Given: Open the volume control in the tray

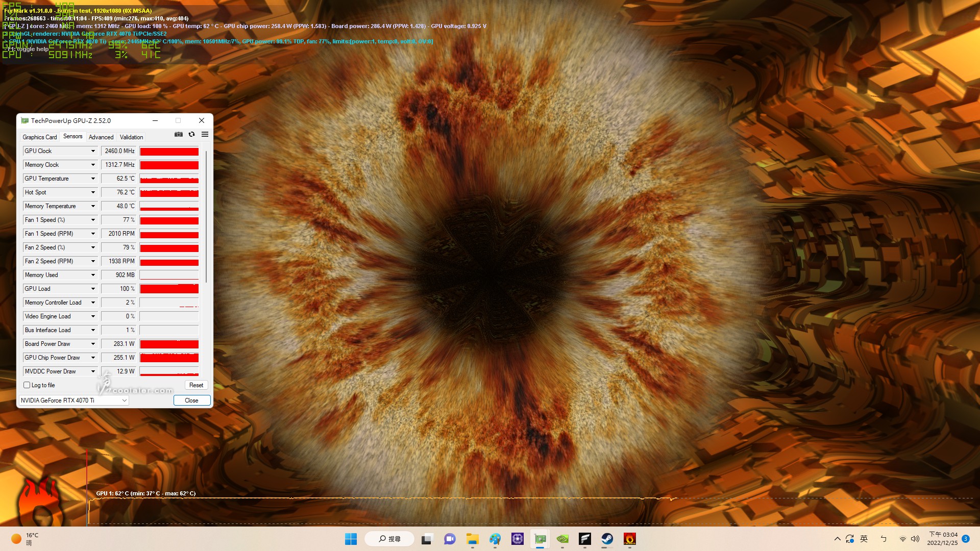Looking at the screenshot, I should tap(915, 539).
